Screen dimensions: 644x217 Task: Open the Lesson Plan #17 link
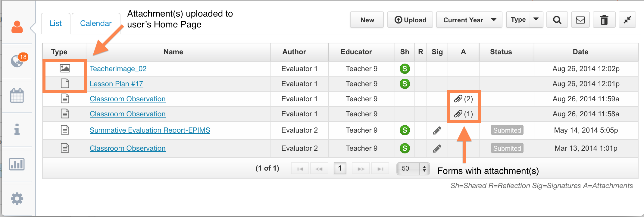coord(116,84)
